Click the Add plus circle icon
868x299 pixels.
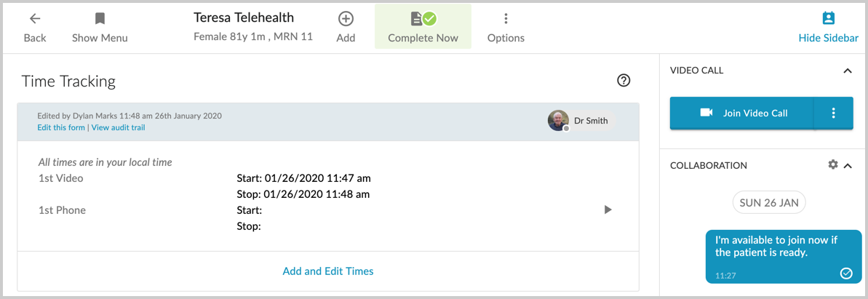point(346,19)
